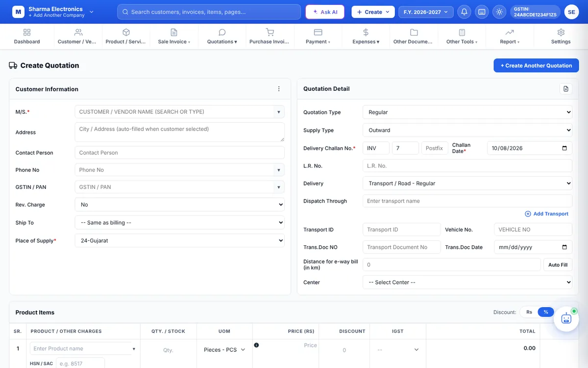Open the Other Tools menu
This screenshot has height=368, width=588.
(462, 36)
